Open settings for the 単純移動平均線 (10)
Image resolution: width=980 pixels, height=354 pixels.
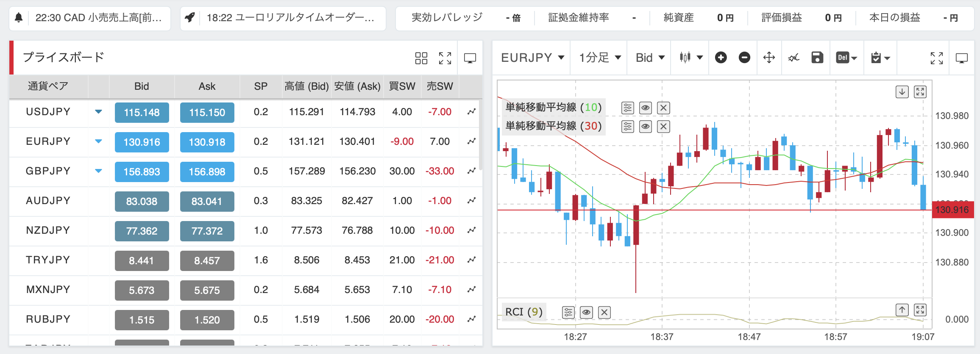627,108
